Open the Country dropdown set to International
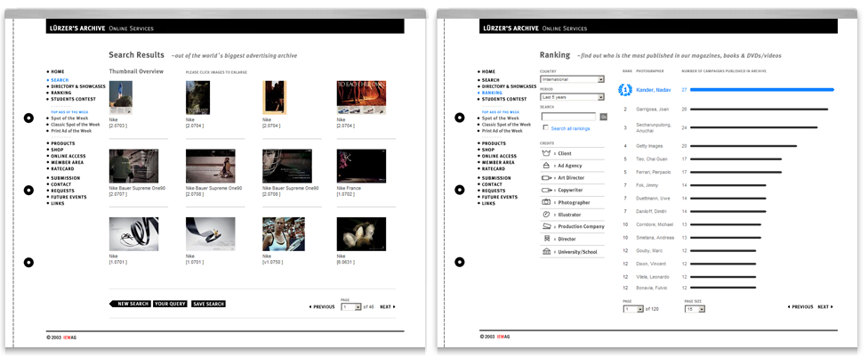 [x=572, y=79]
